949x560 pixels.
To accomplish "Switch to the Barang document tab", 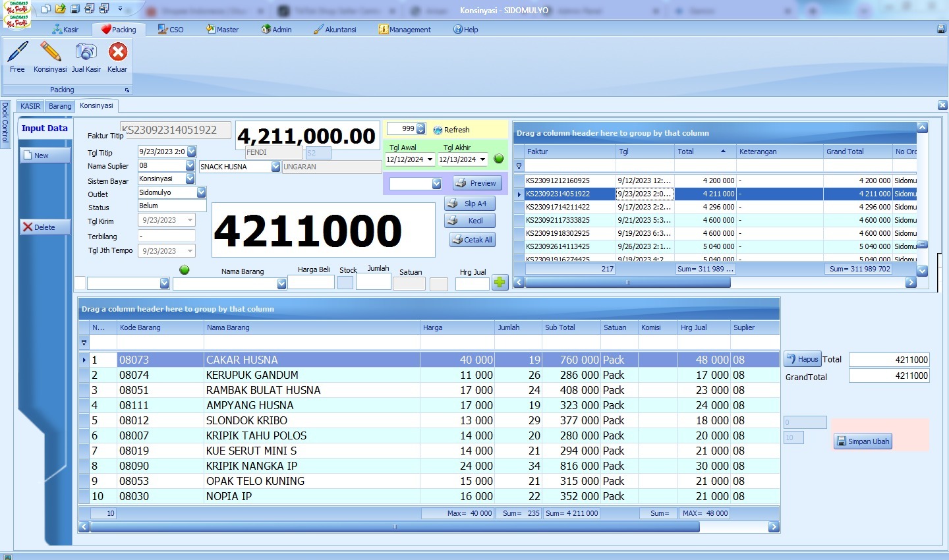I will coord(60,106).
